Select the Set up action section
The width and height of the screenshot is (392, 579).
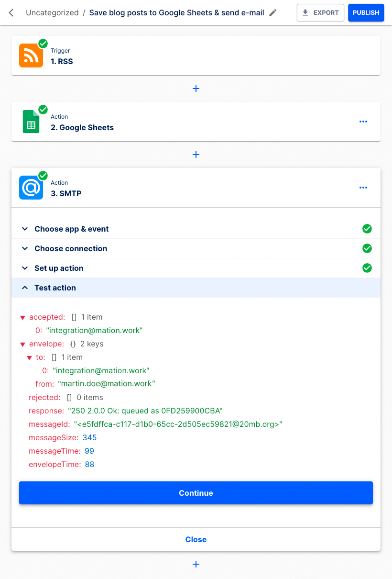click(x=59, y=268)
